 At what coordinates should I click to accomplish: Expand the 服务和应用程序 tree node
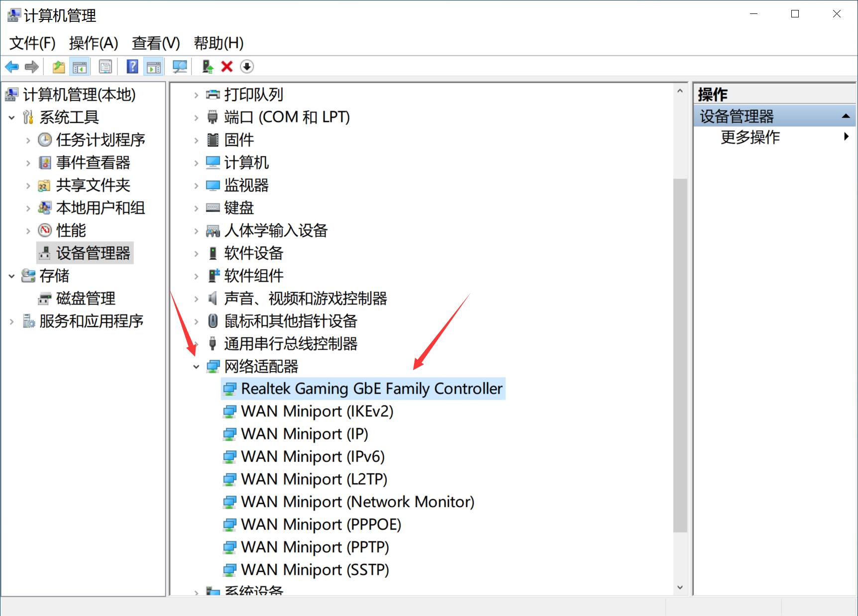tap(11, 321)
